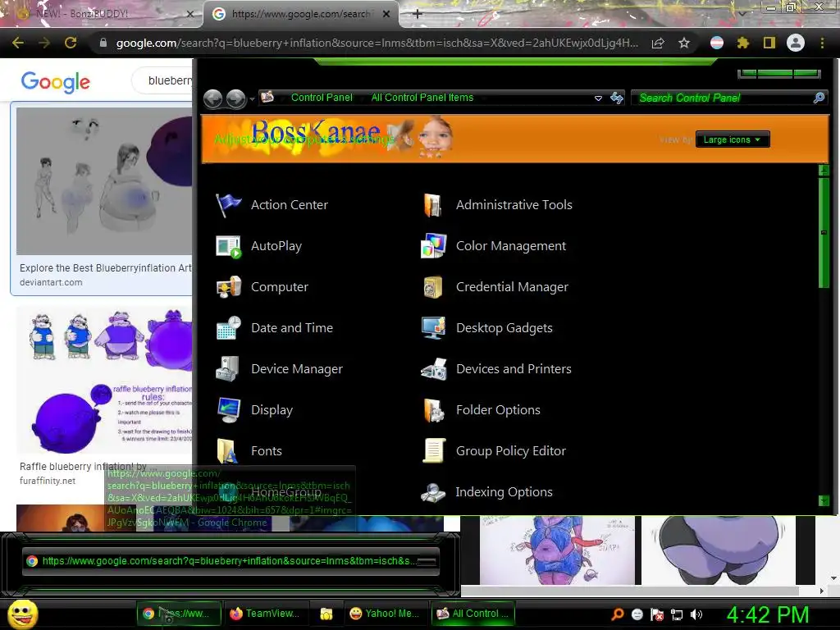840x630 pixels.
Task: Click the Control Panel scroll down arrow
Action: pyautogui.click(x=824, y=501)
